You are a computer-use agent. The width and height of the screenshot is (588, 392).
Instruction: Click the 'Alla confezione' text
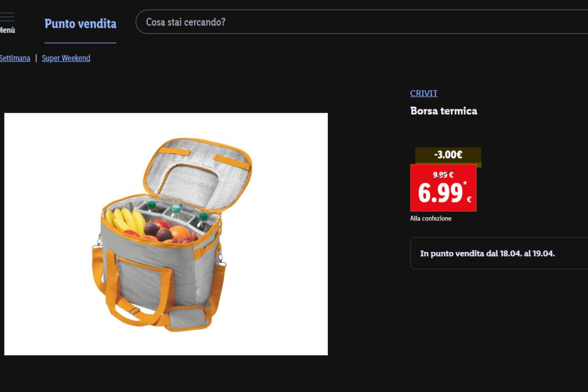click(431, 219)
